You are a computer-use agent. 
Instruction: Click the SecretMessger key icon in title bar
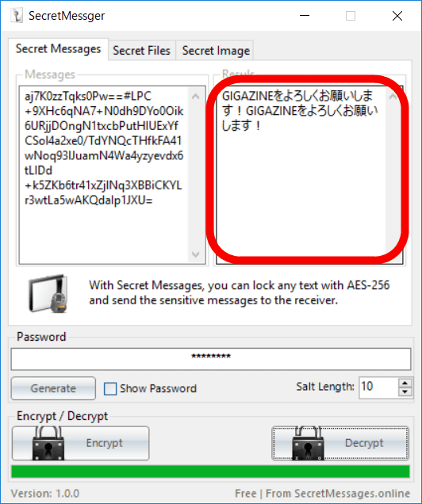pyautogui.click(x=17, y=15)
